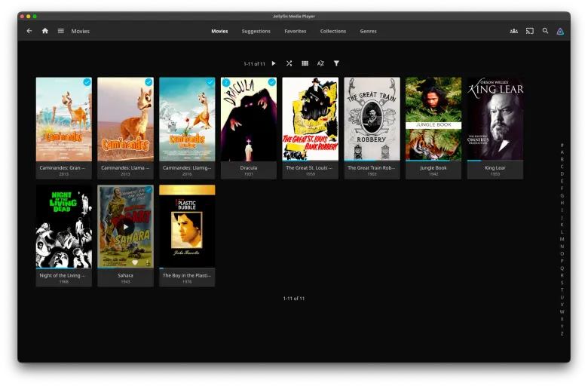Open the search magnifier icon

(545, 31)
